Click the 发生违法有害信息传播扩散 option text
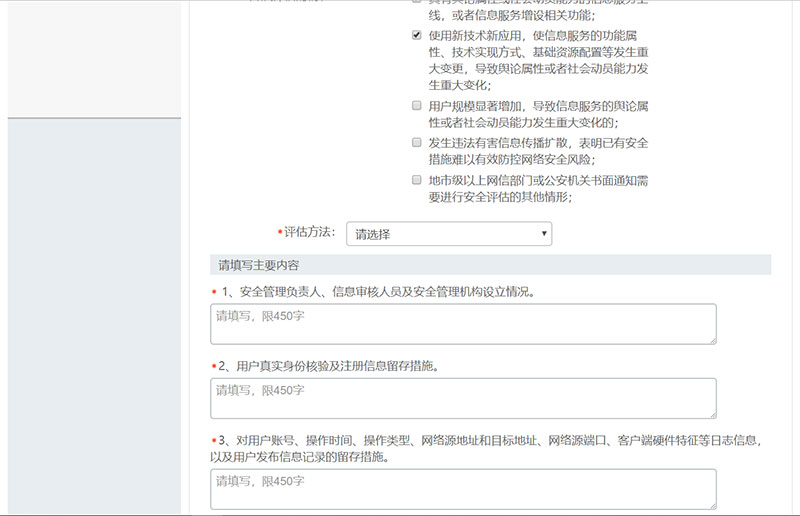800x516 pixels. 538,151
